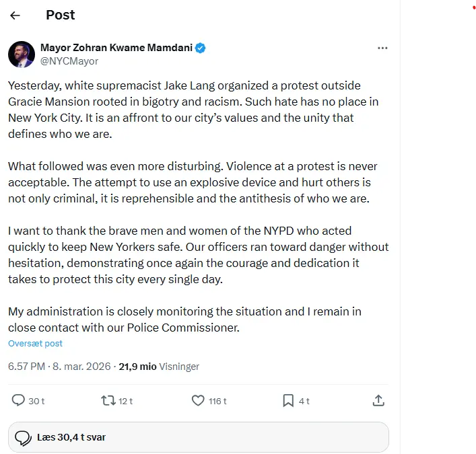Click the reply speech bubble icon
This screenshot has width=476, height=454.
(18, 400)
